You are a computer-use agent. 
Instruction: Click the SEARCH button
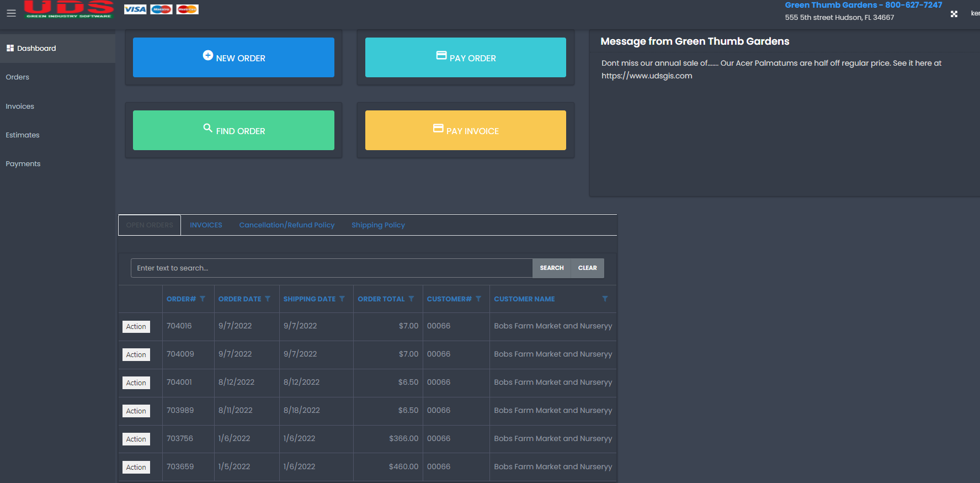point(552,268)
